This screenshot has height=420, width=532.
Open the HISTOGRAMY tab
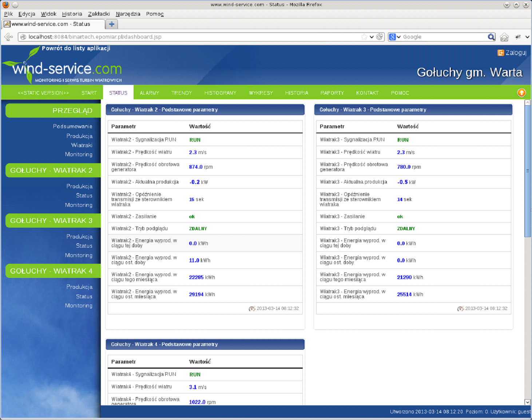click(x=220, y=93)
